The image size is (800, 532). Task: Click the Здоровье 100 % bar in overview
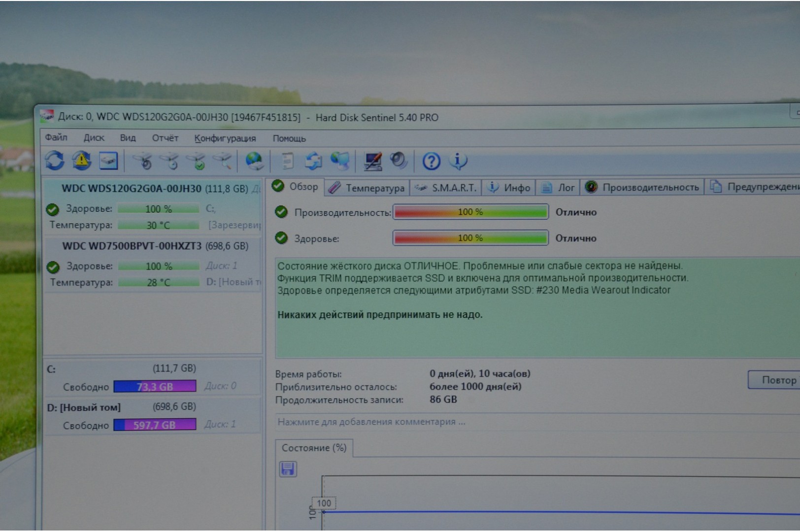coord(470,238)
